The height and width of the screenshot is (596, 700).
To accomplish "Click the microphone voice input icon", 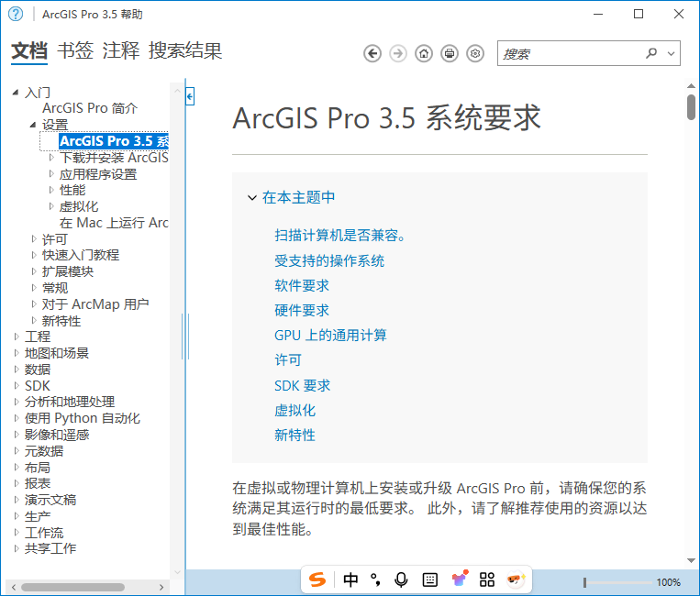I will (401, 579).
